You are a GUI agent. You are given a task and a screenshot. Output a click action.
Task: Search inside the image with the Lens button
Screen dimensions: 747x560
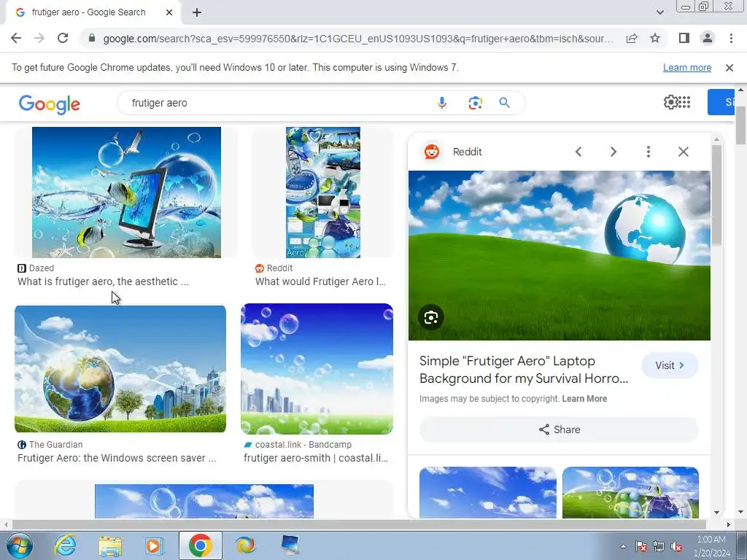(x=430, y=318)
